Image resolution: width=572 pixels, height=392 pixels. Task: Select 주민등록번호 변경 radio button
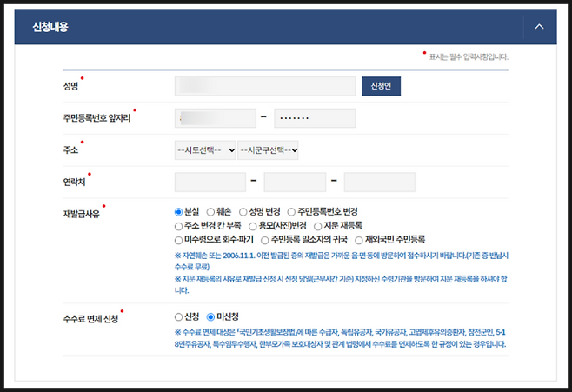292,211
